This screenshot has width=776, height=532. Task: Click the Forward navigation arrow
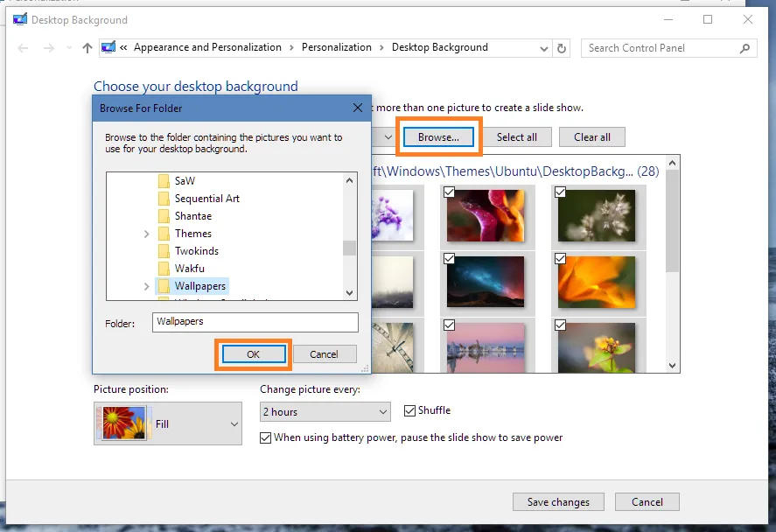[48, 48]
